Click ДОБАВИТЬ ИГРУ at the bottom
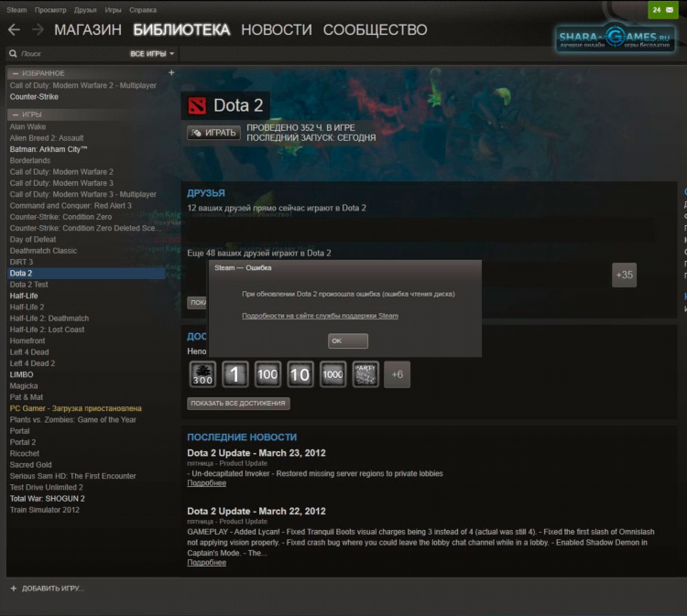 point(52,588)
